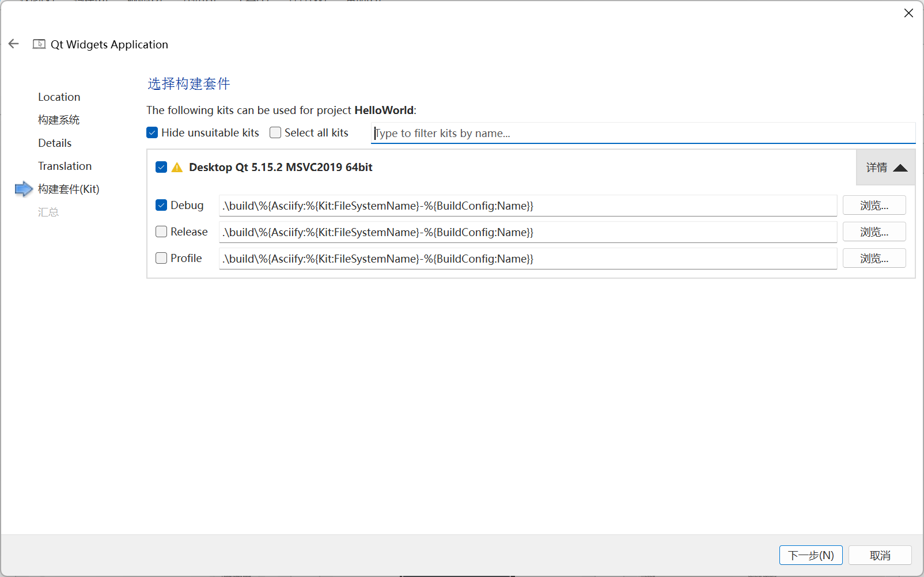Select the 构建套件(Kit) wizard step
Image resolution: width=924 pixels, height=577 pixels.
coord(69,189)
